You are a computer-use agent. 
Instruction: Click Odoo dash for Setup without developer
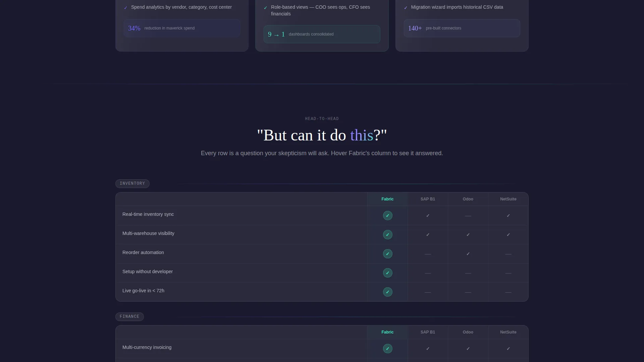point(468,273)
